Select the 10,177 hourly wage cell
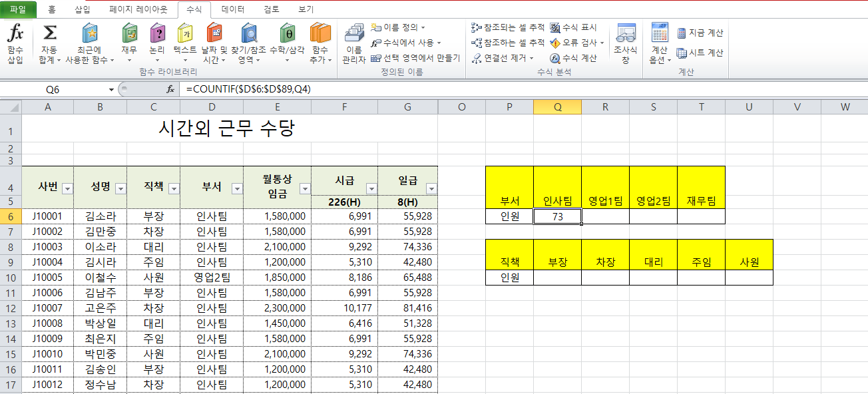The height and width of the screenshot is (394, 868). coord(344,308)
